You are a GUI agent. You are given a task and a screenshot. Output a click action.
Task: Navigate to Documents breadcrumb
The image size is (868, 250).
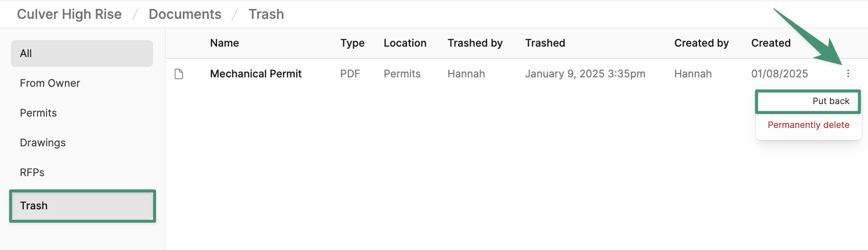pyautogui.click(x=185, y=14)
